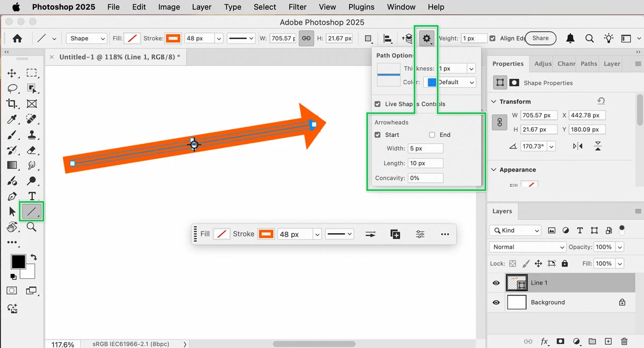Select the Pen tool
The image size is (644, 348).
[12, 196]
